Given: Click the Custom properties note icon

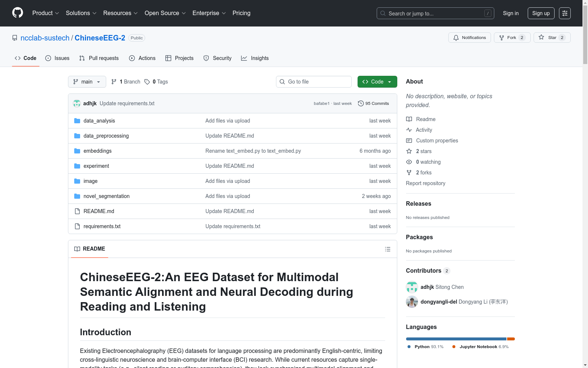Looking at the screenshot, I should pyautogui.click(x=409, y=141).
